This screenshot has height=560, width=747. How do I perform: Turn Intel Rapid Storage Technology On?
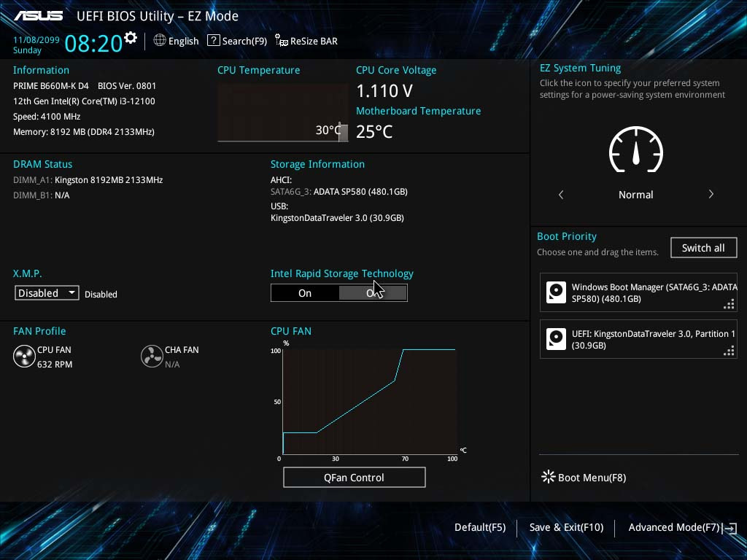tap(305, 293)
